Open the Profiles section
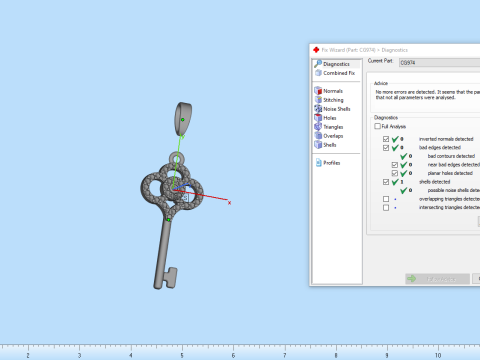 click(328, 163)
